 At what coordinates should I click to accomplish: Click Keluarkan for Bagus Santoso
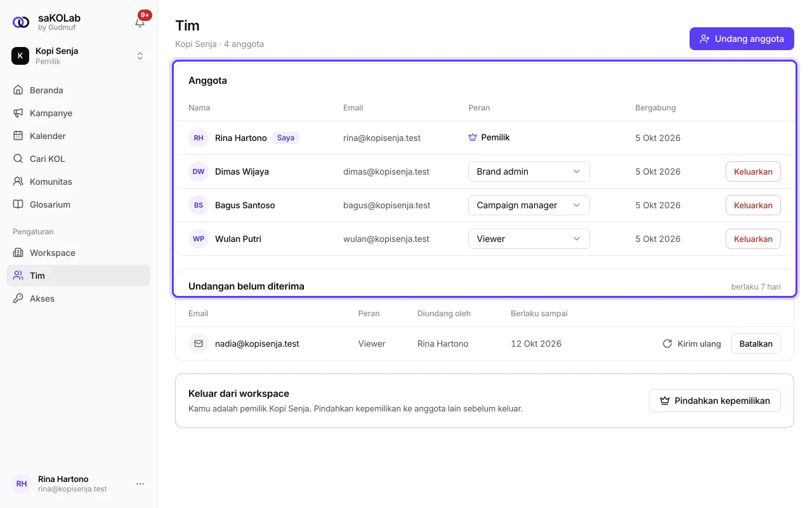pyautogui.click(x=753, y=205)
